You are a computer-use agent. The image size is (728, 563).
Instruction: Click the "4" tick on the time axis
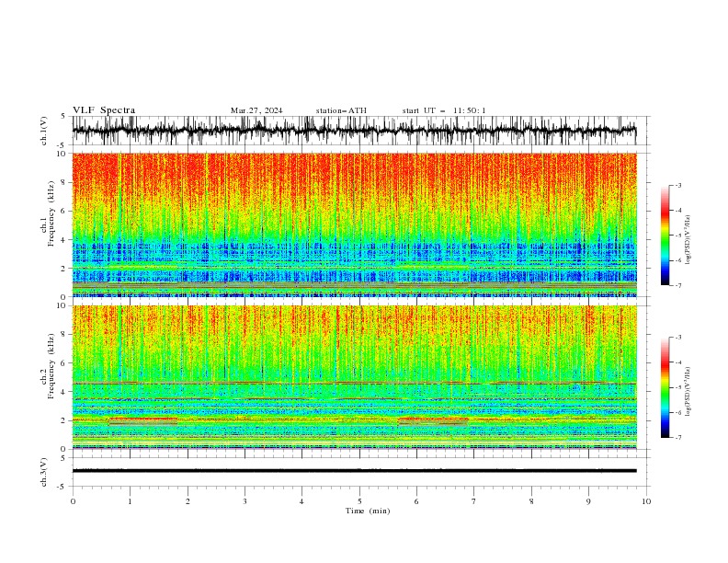pos(301,501)
